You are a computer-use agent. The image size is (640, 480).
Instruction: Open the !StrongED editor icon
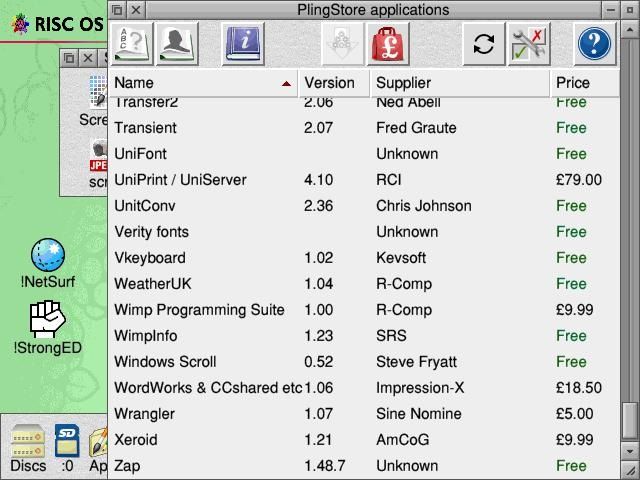coord(47,319)
